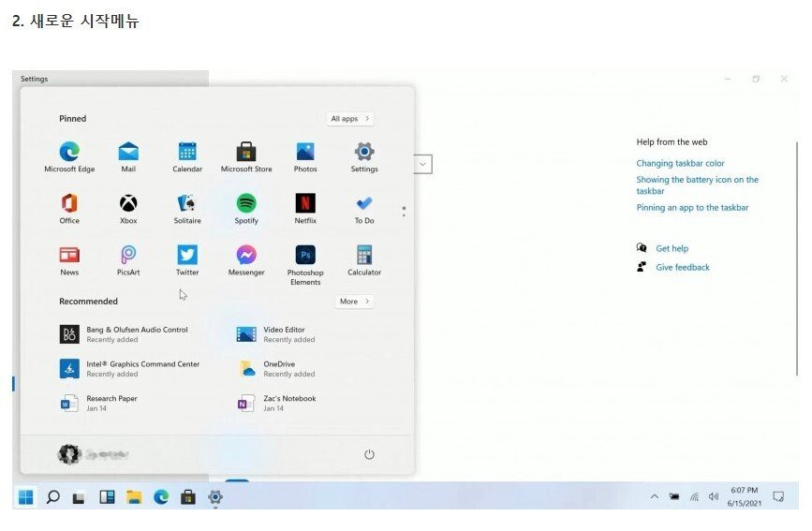This screenshot has height=531, width=812.
Task: Launch the Mail app
Action: [x=128, y=157]
